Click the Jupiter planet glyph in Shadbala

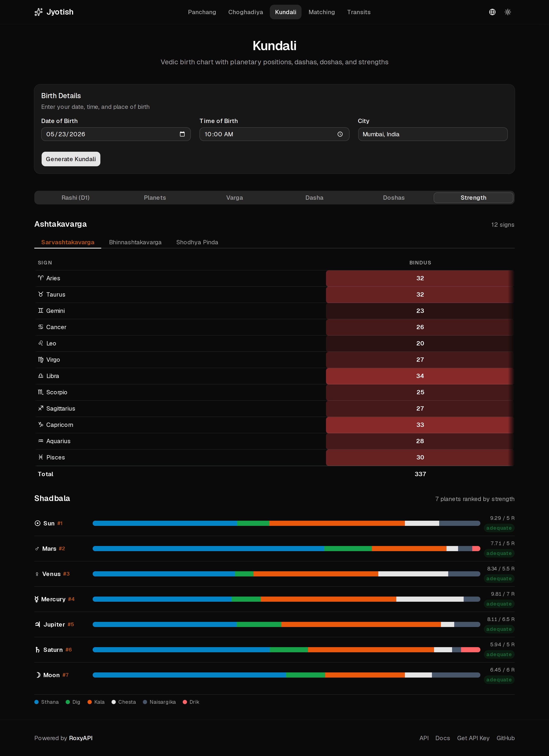[x=38, y=624]
